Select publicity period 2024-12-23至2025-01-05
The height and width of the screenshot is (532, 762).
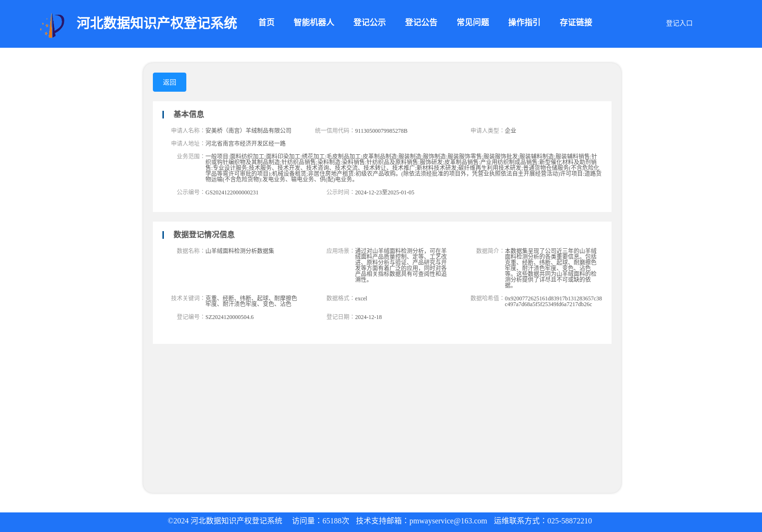(x=385, y=192)
